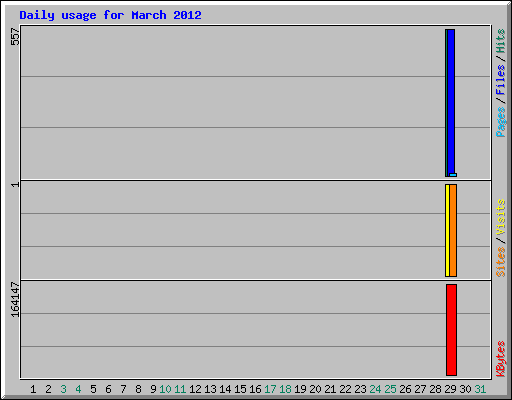Screen dimensions: 512x400
Task: Click day 28 on the x-axis
Action: (436, 389)
